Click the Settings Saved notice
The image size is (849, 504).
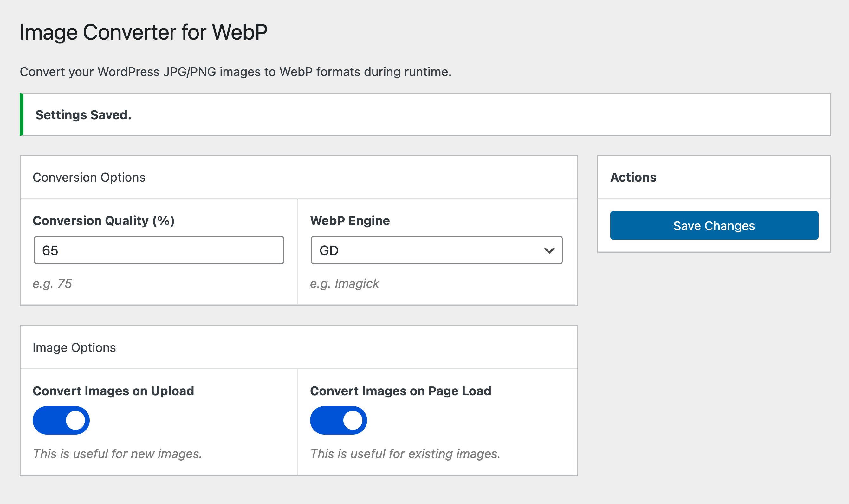[84, 115]
